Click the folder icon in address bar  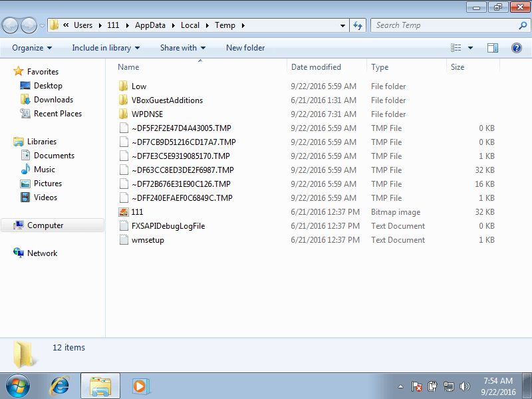(x=54, y=25)
